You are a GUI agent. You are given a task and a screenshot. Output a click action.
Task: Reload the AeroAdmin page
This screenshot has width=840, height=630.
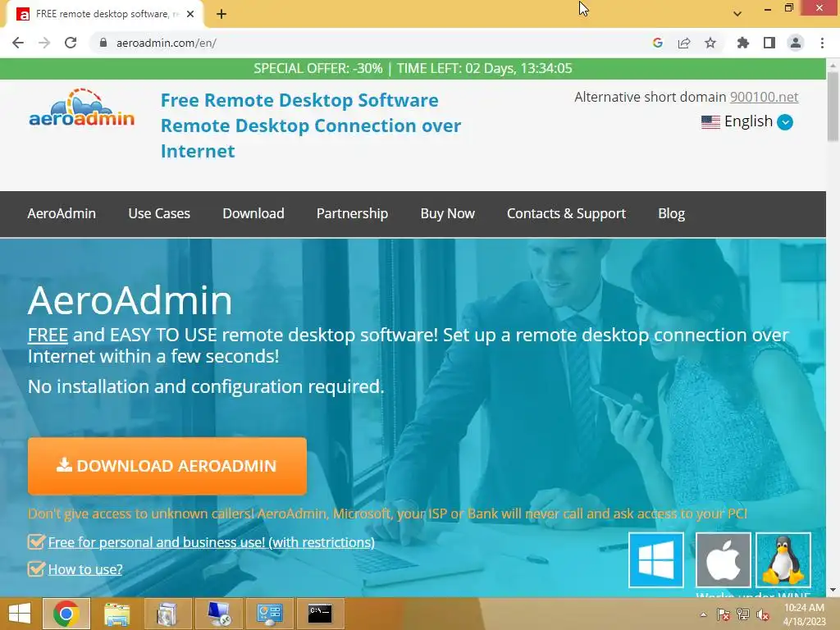[71, 43]
